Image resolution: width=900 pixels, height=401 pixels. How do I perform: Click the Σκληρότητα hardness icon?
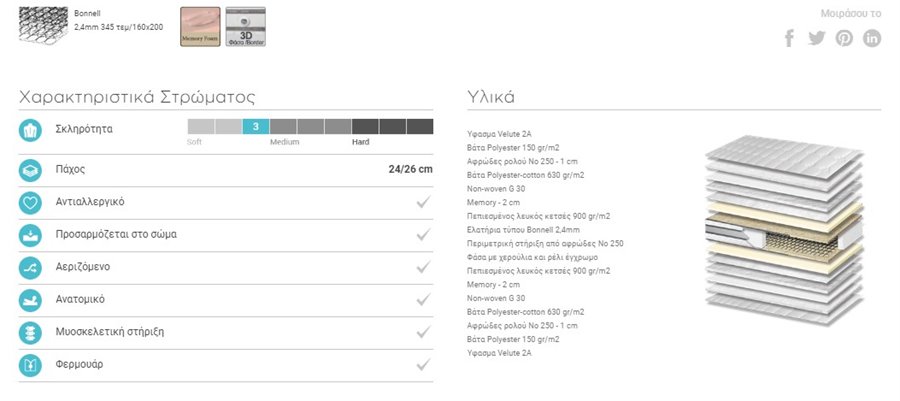pos(30,130)
